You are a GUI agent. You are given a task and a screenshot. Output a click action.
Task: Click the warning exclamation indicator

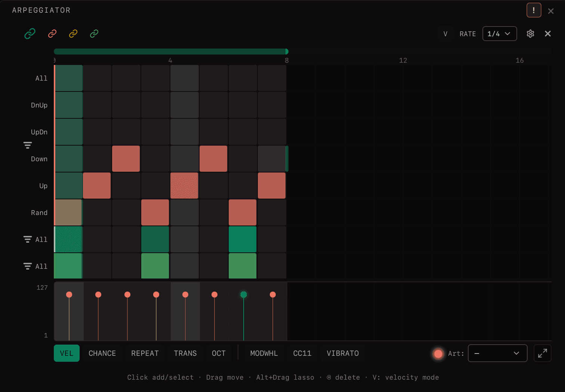[534, 10]
